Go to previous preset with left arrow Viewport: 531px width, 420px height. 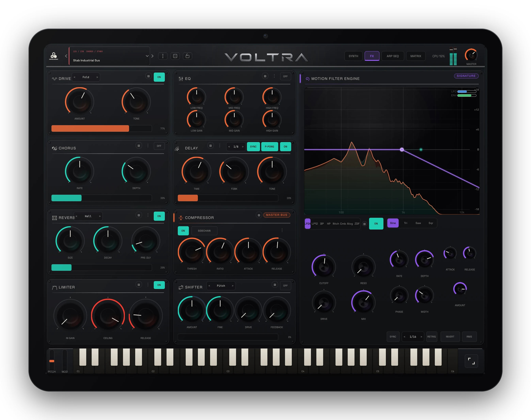[x=66, y=56]
